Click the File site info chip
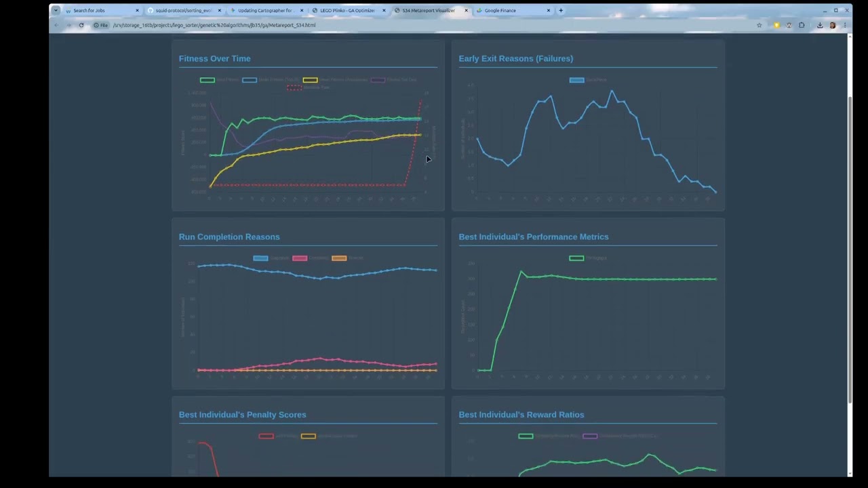This screenshot has width=868, height=488. click(x=101, y=25)
